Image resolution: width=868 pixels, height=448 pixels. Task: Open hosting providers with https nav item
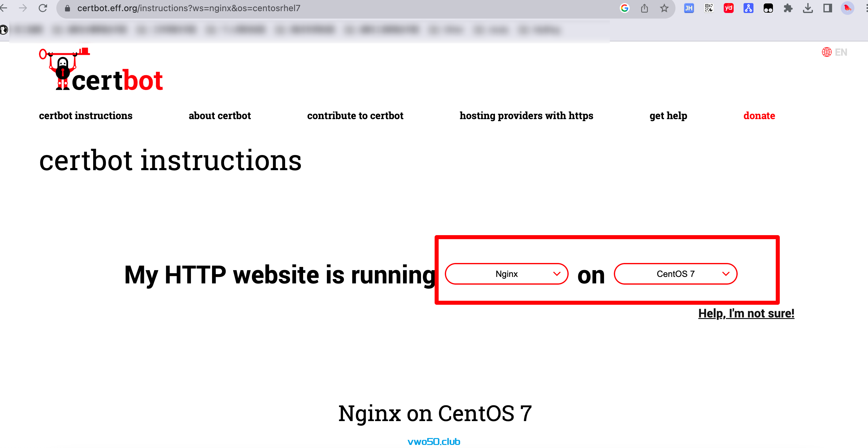526,115
